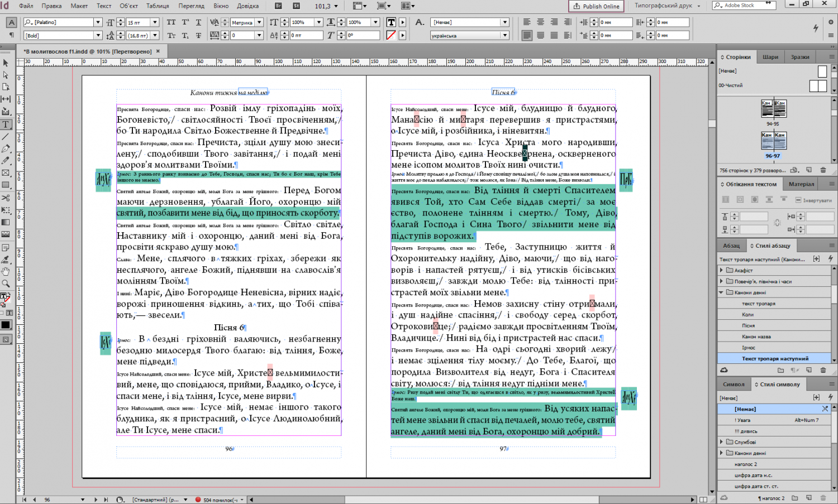This screenshot has height=504, width=838.
Task: Select no text wrap option
Action: 726,199
